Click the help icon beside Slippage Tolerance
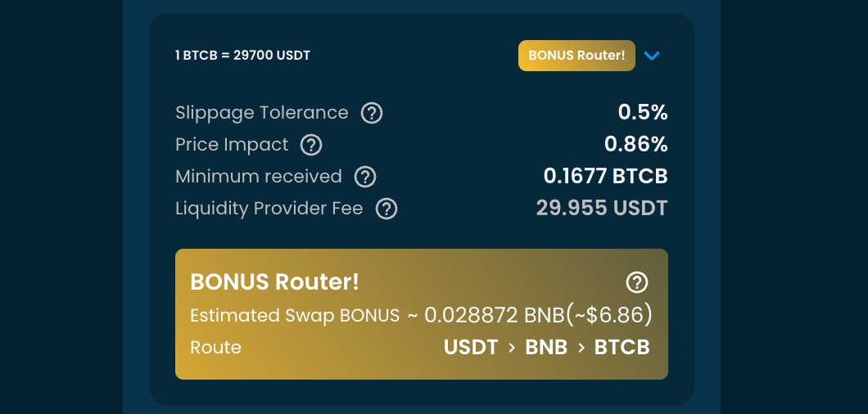This screenshot has width=868, height=414. pyautogui.click(x=372, y=113)
